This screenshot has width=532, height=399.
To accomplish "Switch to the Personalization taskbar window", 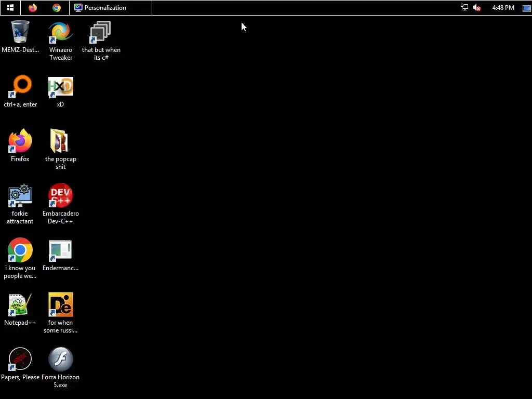I will tap(111, 7).
